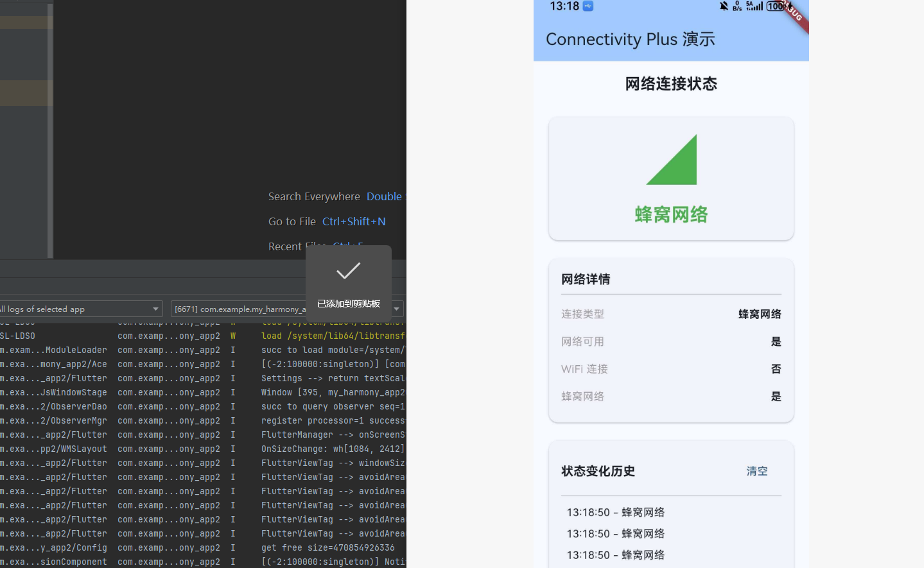Click the m.exa...pp2/WMSLayout log tag
This screenshot has width=924, height=568.
(53, 449)
